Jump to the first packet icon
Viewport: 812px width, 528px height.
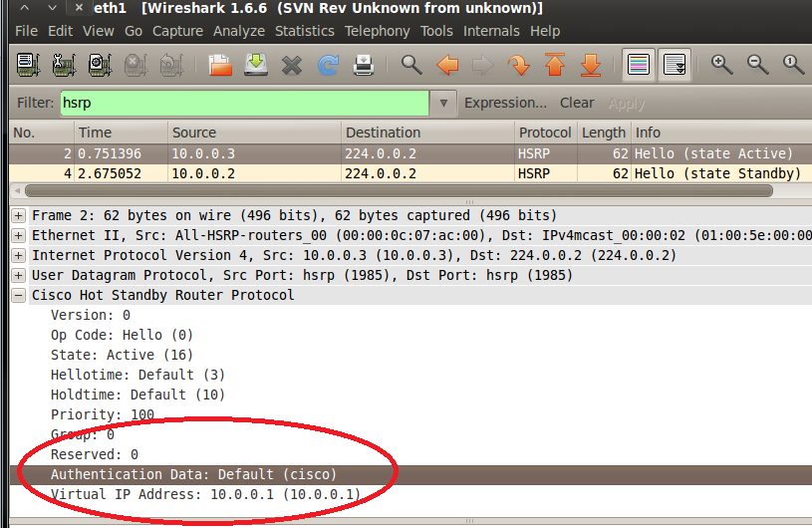555,65
